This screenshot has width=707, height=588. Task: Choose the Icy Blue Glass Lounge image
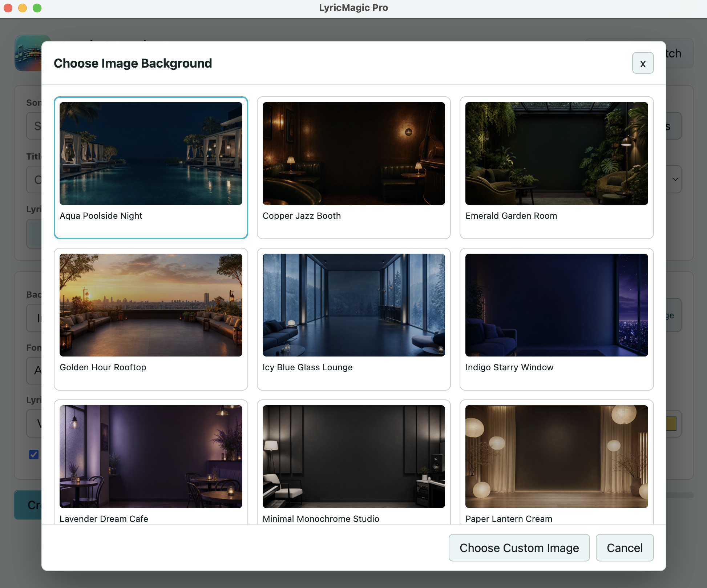(x=354, y=305)
